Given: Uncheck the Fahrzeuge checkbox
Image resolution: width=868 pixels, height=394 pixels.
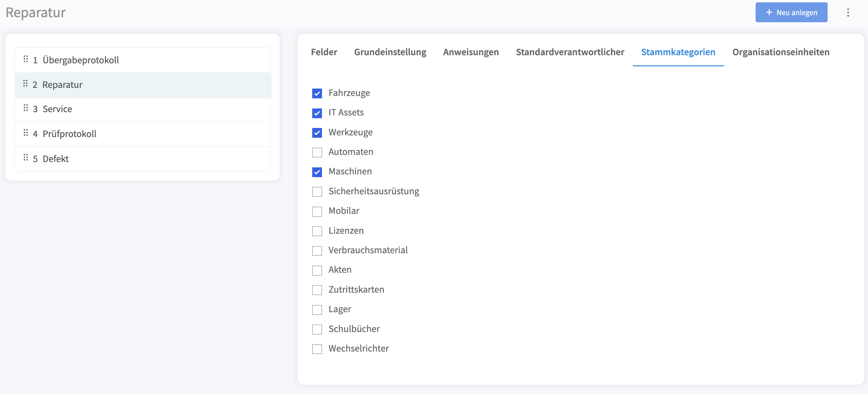Looking at the screenshot, I should pyautogui.click(x=317, y=93).
